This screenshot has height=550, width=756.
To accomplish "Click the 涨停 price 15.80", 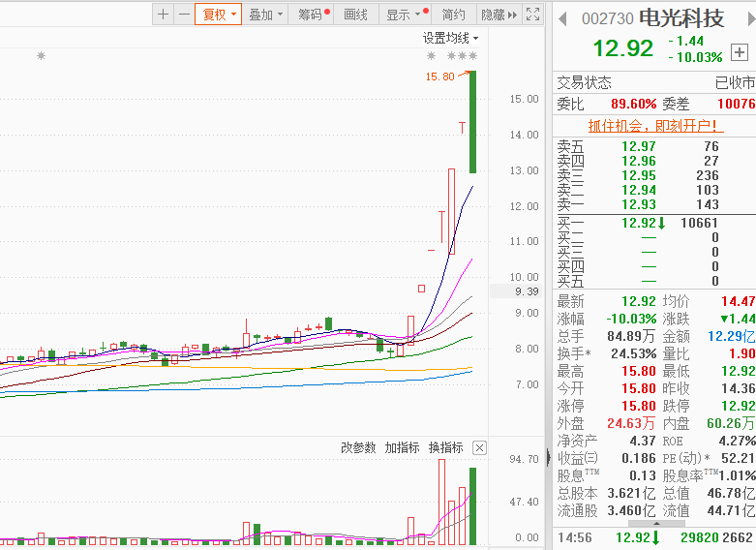I will pos(638,406).
